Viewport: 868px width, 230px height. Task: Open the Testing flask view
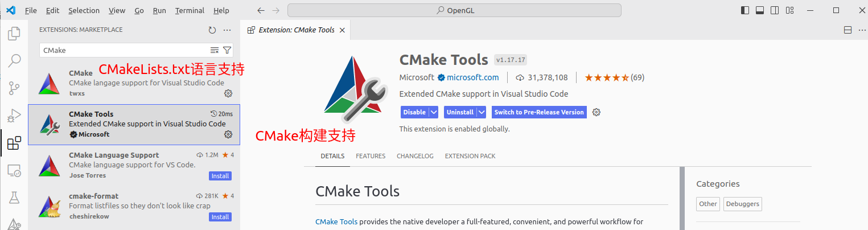click(x=14, y=198)
